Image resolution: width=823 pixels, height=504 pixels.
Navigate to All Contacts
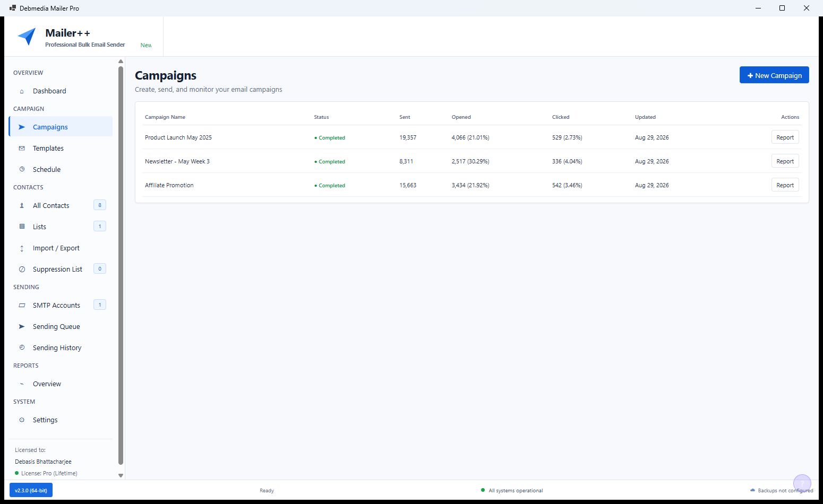coord(61,206)
